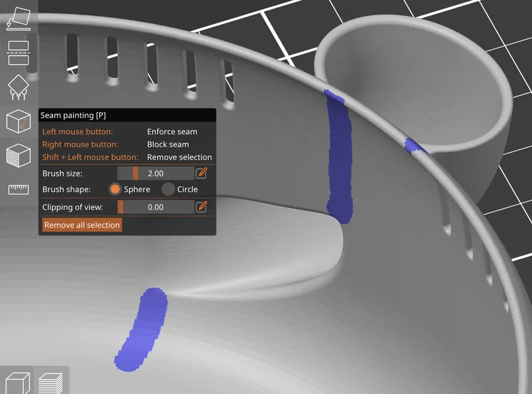Open the textured cube gizmo tool
The image size is (532, 394).
coord(18,155)
